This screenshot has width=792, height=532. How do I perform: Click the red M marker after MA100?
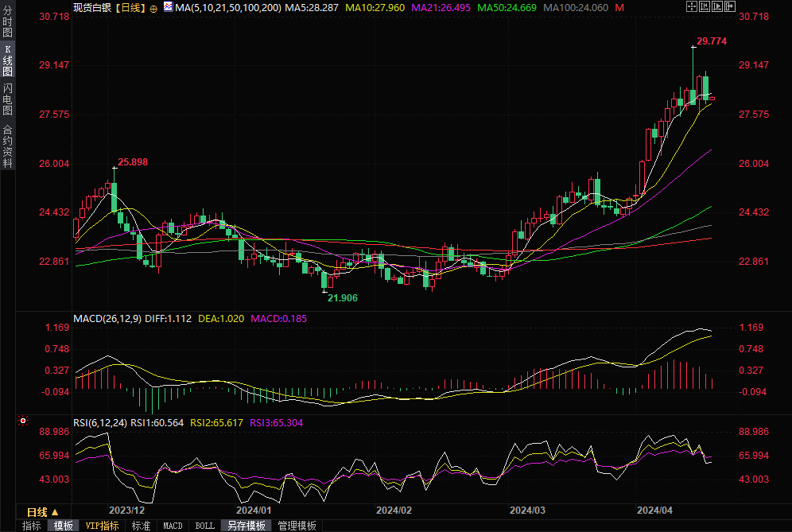click(x=619, y=7)
